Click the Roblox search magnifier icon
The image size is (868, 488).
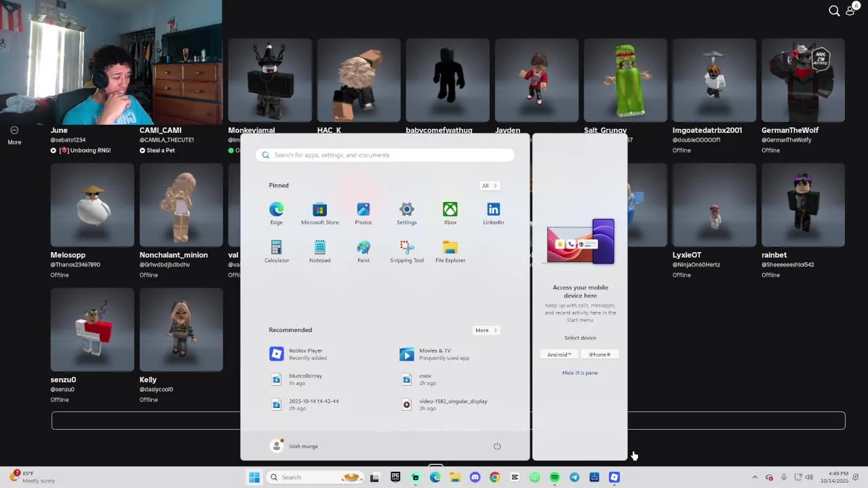click(834, 10)
